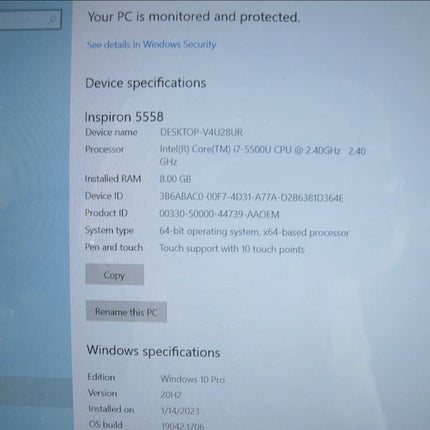Select the Product ID value 00330-50000-44739-AAOEM
The width and height of the screenshot is (430, 430).
click(219, 214)
